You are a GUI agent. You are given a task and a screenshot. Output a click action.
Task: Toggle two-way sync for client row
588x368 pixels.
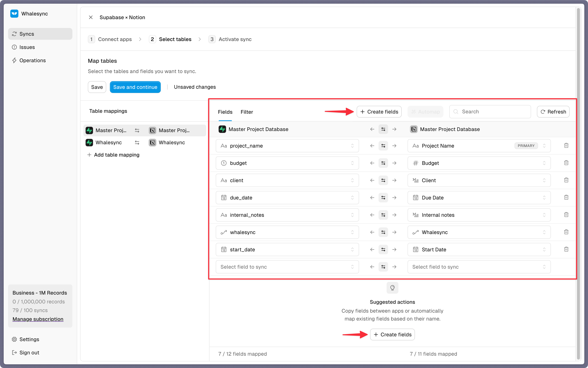tap(383, 180)
